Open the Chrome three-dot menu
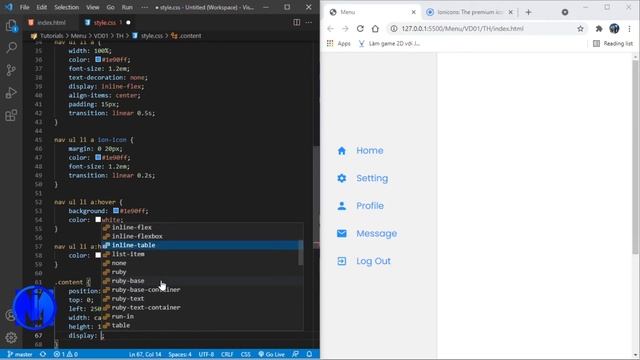Image resolution: width=640 pixels, height=360 pixels. pyautogui.click(x=629, y=29)
